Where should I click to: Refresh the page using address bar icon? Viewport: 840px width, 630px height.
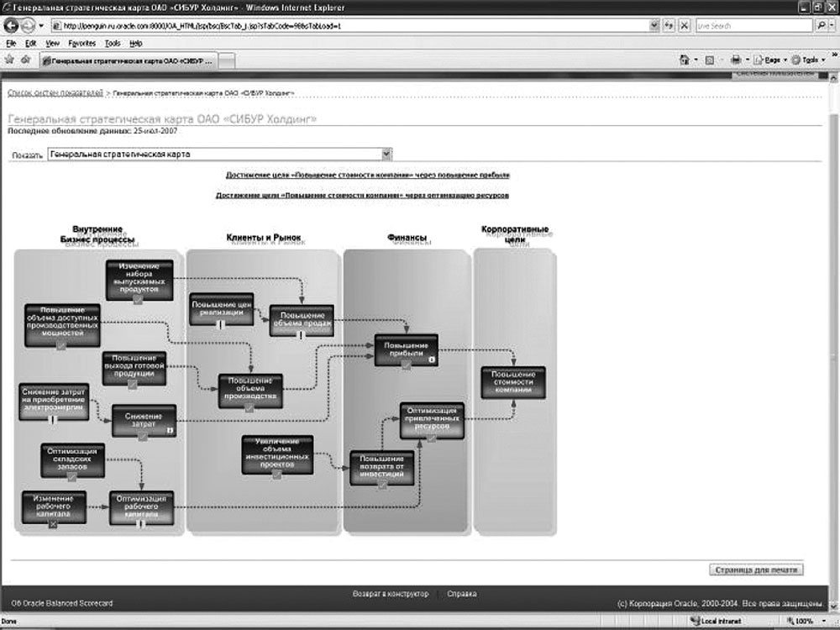coord(669,25)
